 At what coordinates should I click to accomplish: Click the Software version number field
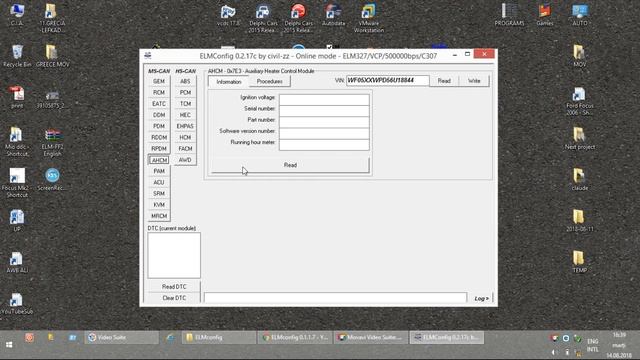tap(324, 133)
